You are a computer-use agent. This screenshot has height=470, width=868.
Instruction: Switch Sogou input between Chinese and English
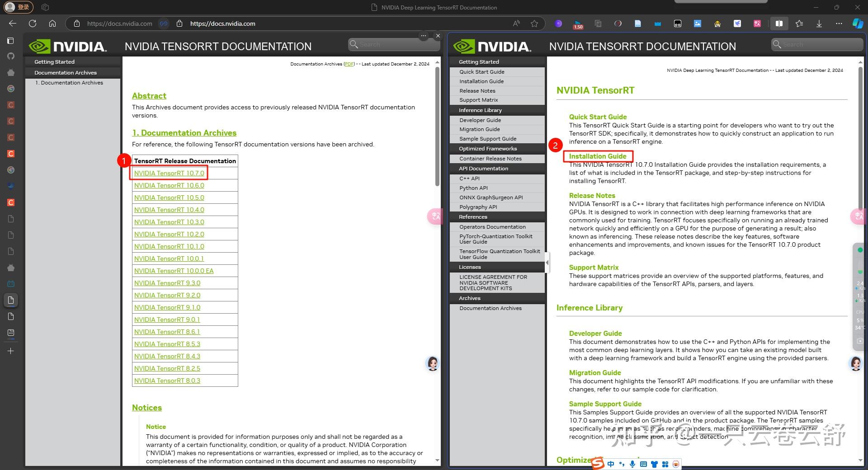(610, 464)
